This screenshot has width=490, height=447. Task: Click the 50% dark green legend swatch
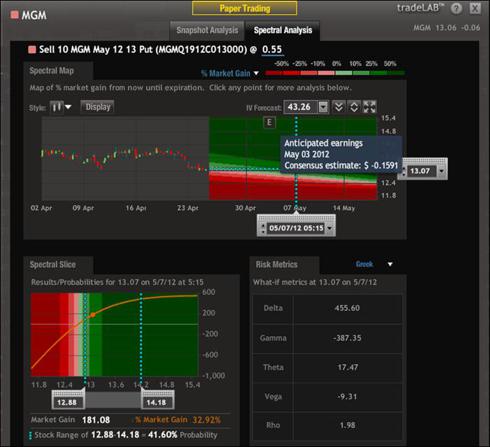[396, 73]
